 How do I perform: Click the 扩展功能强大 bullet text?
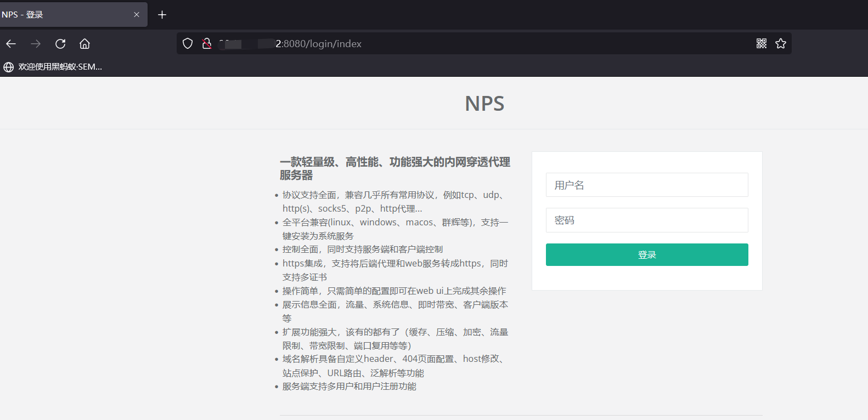(395, 339)
